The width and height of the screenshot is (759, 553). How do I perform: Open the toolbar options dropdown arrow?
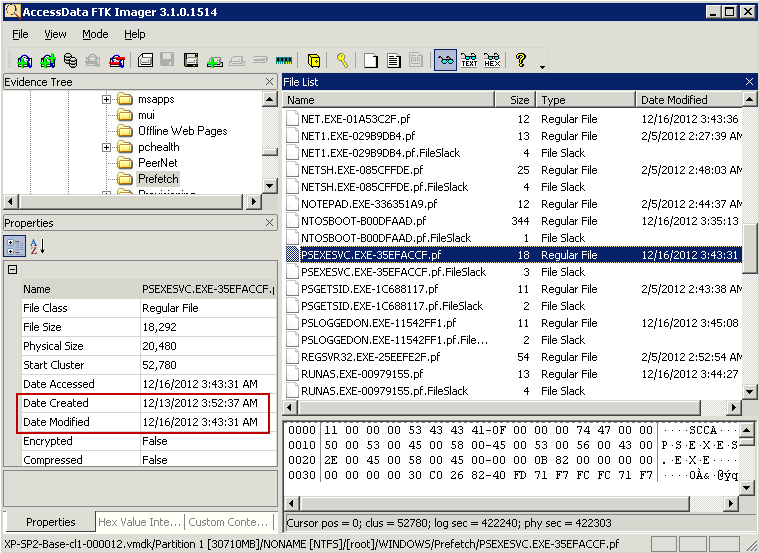[543, 67]
